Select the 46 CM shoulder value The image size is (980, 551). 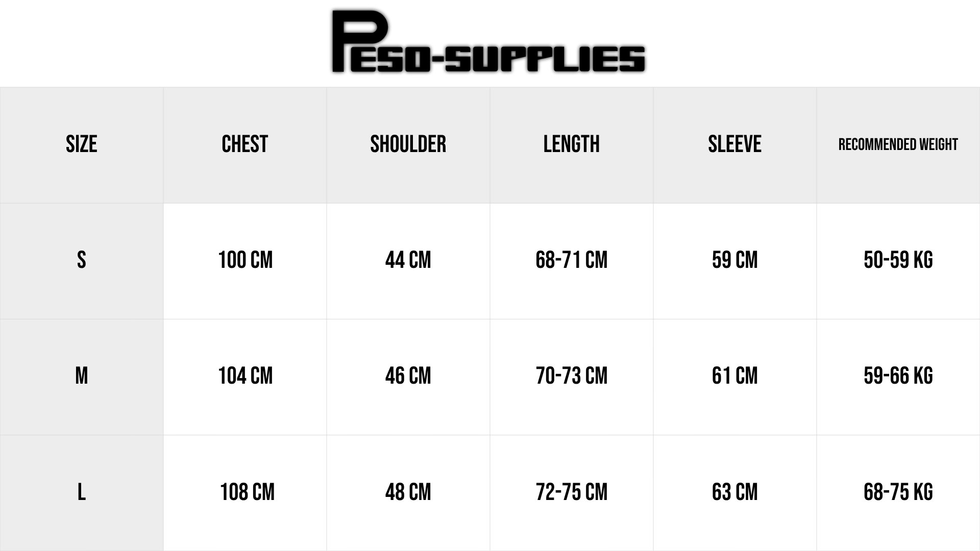(x=408, y=376)
